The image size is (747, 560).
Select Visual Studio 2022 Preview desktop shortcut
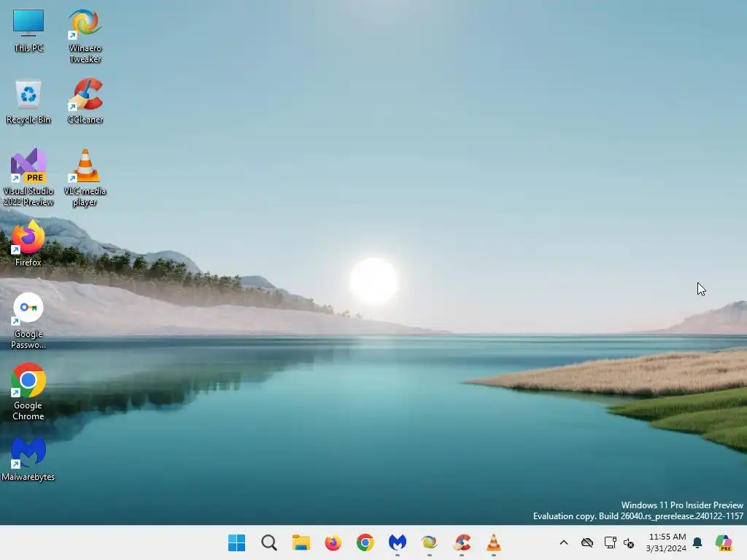click(28, 178)
